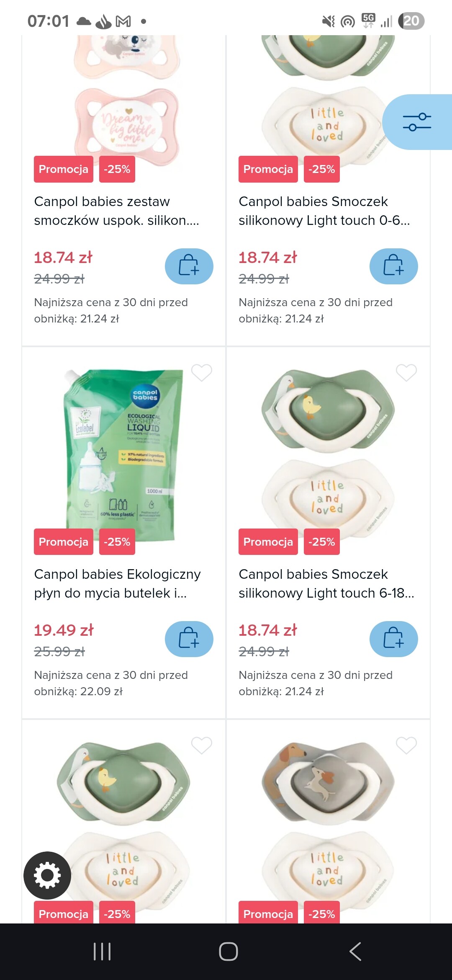This screenshot has height=980, width=452.
Task: Toggle wishlist heart on bottom-left green pacifier
Action: pos(201,745)
